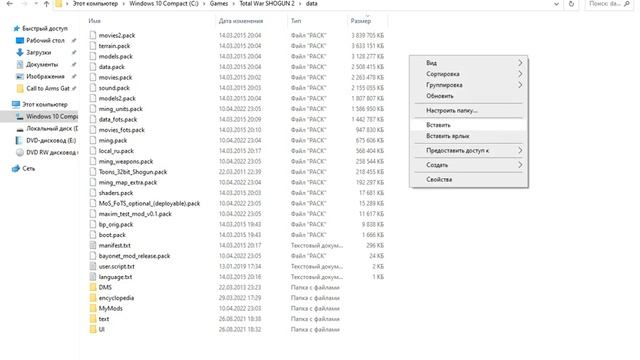Select the movies2.pack file icon
This screenshot has height=360, width=640.
click(x=93, y=36)
